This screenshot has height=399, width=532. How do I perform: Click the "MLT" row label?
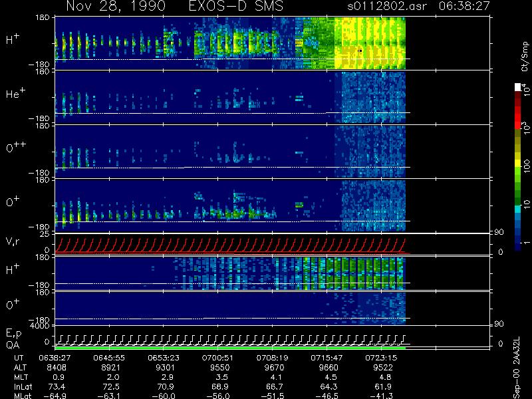(x=21, y=377)
